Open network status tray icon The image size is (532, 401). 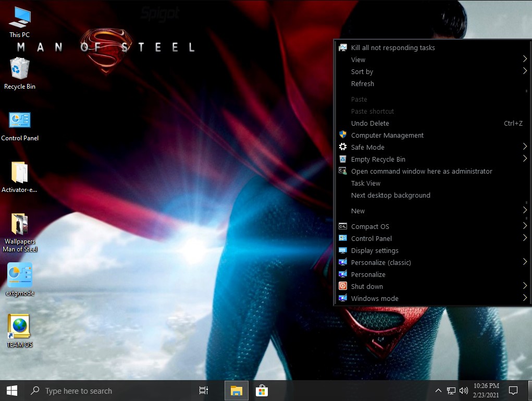451,391
